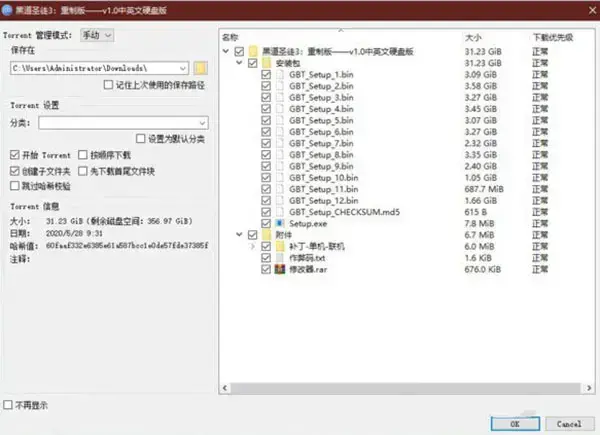600x435 pixels.
Task: Click the root torrent folder icon
Action: click(253, 51)
